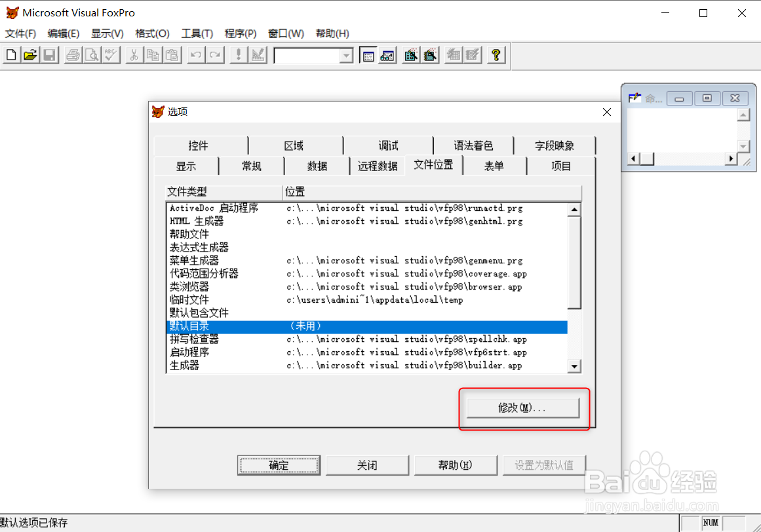Select the 类浏览器 row
Image resolution: width=761 pixels, height=532 pixels.
click(367, 286)
